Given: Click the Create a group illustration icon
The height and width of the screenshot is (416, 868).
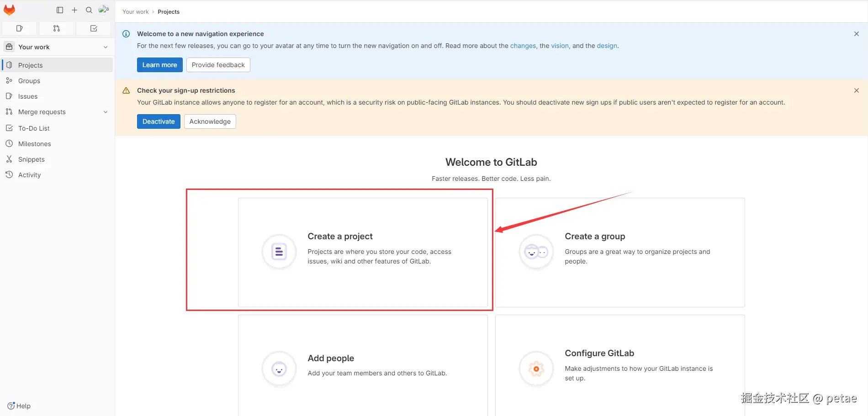Looking at the screenshot, I should [536, 252].
